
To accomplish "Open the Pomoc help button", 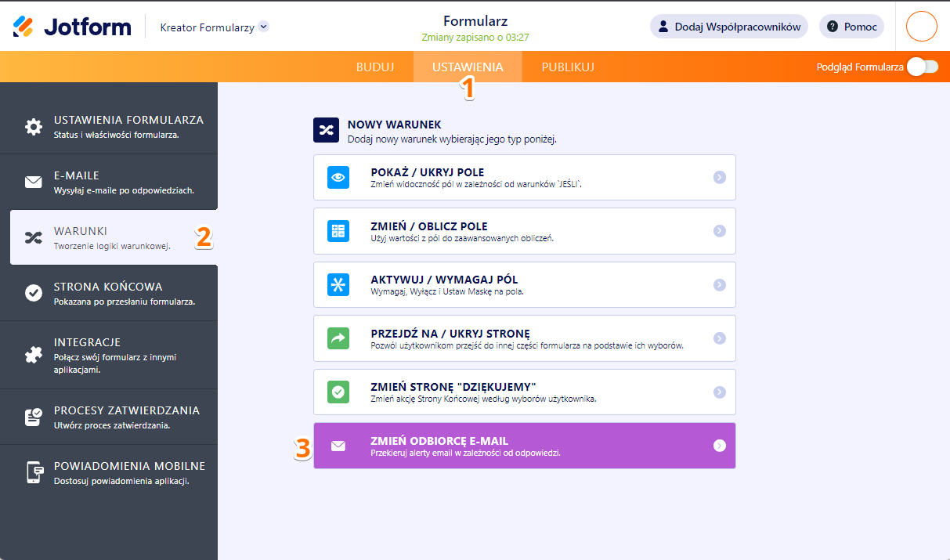I will pos(851,27).
